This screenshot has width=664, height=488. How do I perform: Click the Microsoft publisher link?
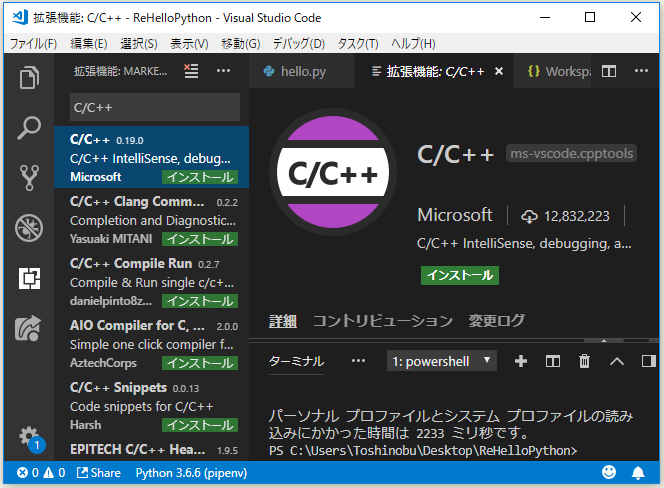[455, 215]
